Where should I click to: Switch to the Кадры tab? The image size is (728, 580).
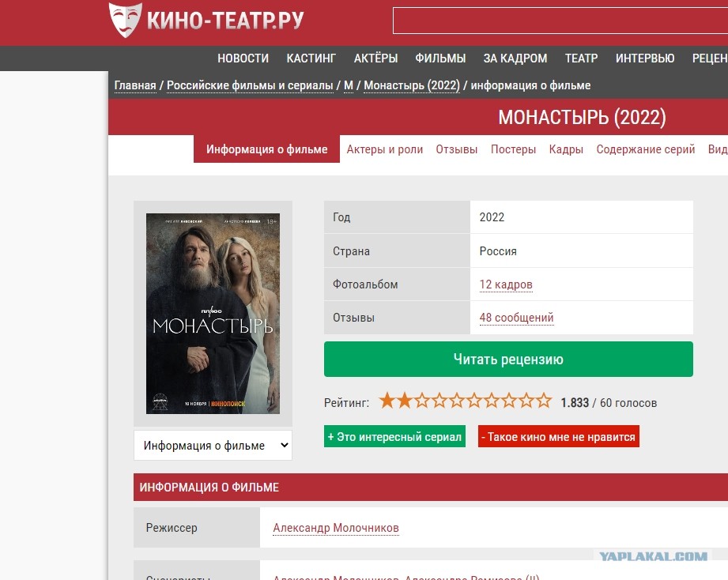(566, 149)
